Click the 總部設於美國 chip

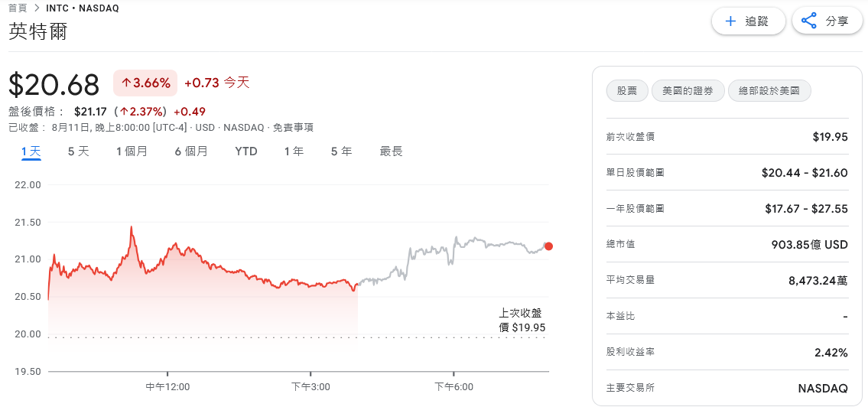point(769,90)
